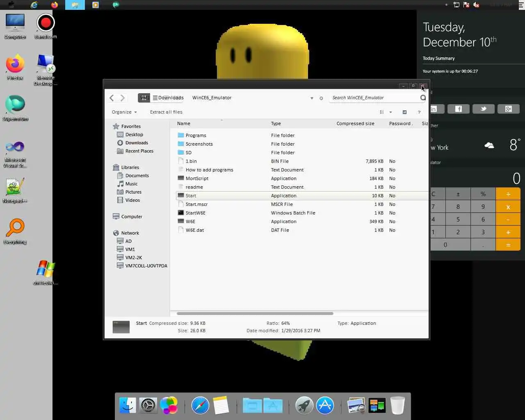Open Finder in the dock
This screenshot has height=420, width=525.
(128, 406)
